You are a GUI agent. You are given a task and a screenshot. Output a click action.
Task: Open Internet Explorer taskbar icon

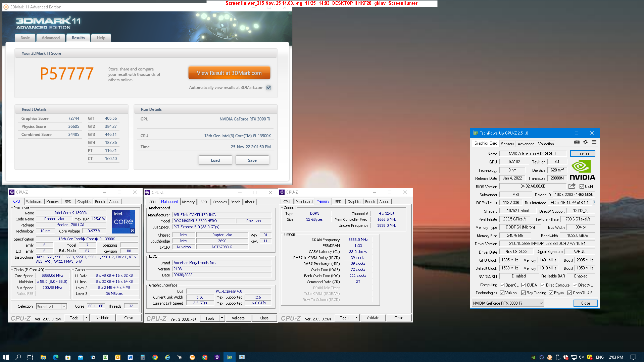tap(167, 357)
